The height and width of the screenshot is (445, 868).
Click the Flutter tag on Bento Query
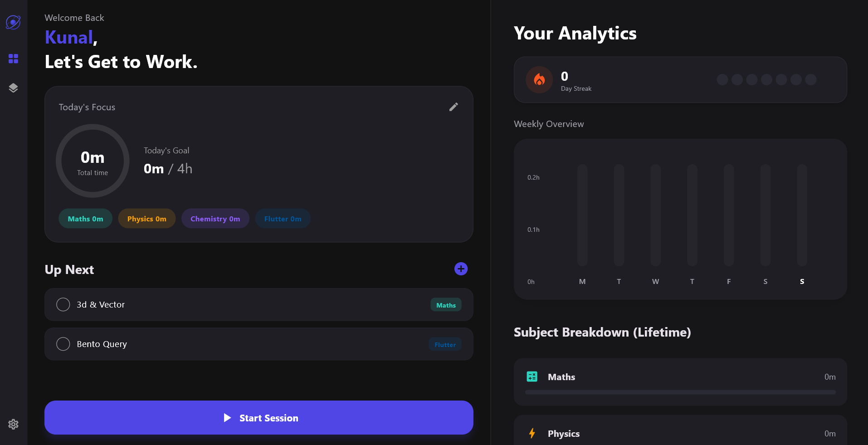coord(444,344)
